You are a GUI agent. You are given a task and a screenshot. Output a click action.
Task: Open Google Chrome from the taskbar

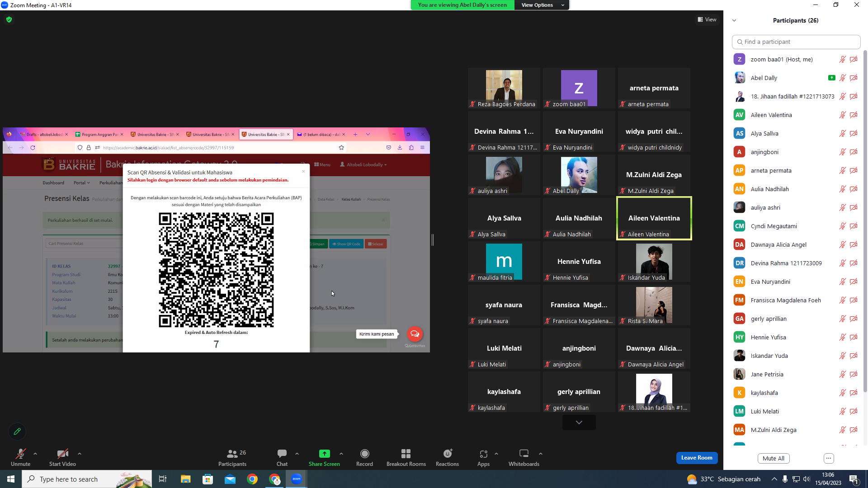click(x=252, y=479)
